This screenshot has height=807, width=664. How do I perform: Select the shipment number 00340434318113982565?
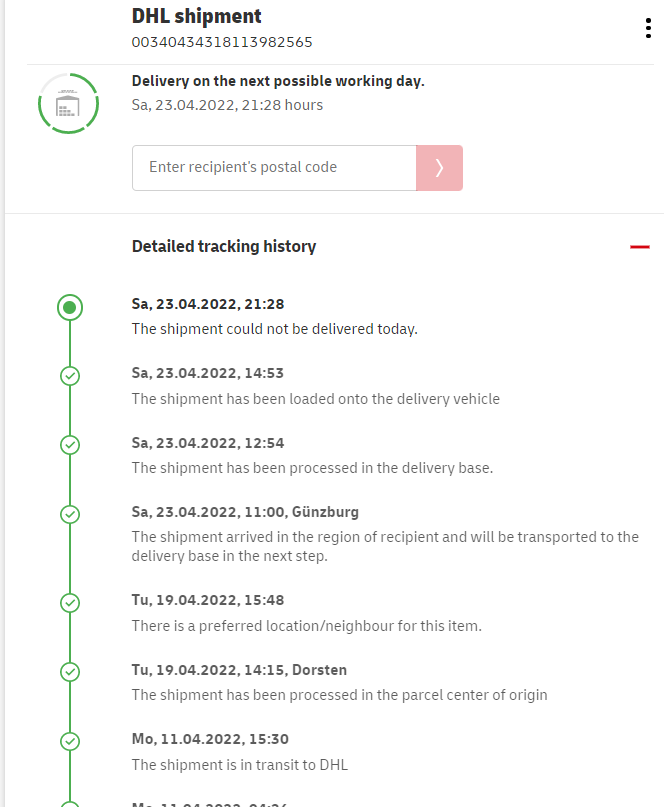[222, 42]
